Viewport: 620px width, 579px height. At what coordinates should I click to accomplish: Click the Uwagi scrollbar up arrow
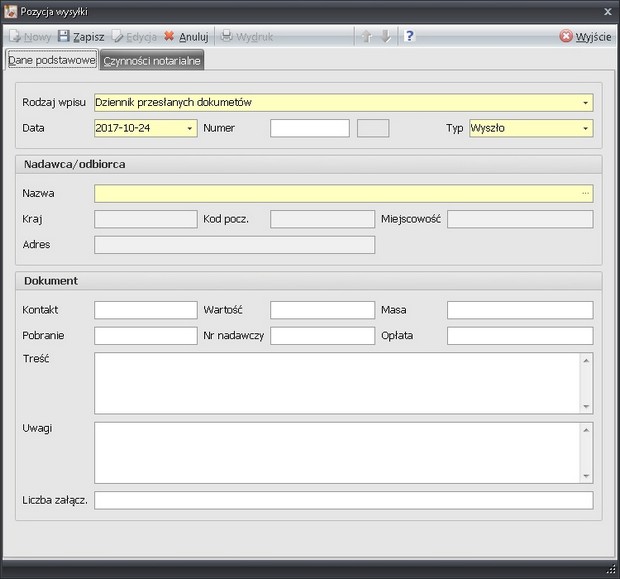tap(586, 429)
